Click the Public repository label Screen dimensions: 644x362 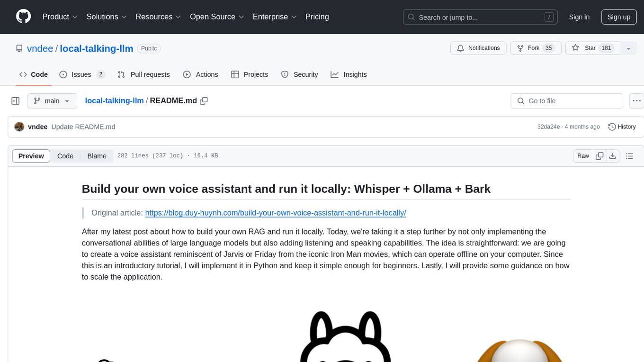[x=149, y=48]
